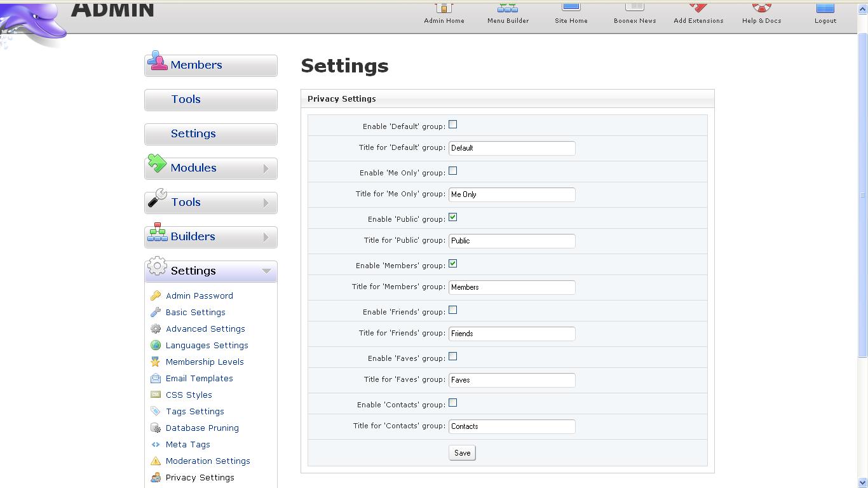This screenshot has height=488, width=868.
Task: Click the Email Templates envelope icon
Action: (156, 379)
